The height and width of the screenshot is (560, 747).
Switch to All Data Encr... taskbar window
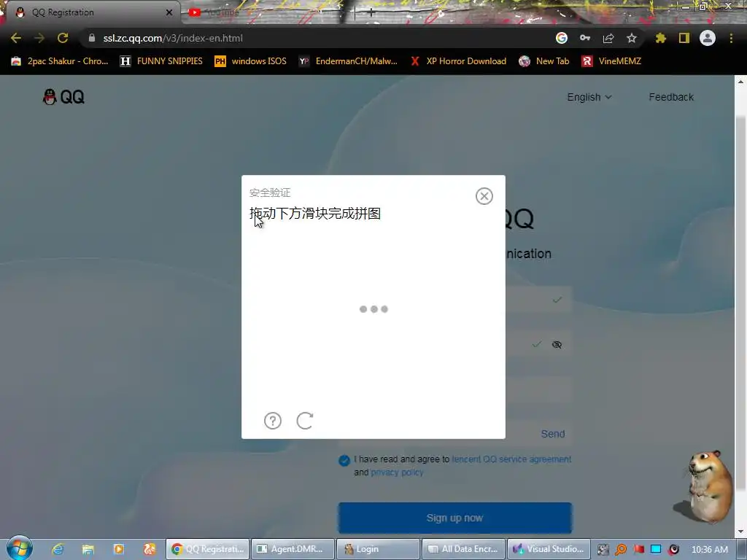463,549
